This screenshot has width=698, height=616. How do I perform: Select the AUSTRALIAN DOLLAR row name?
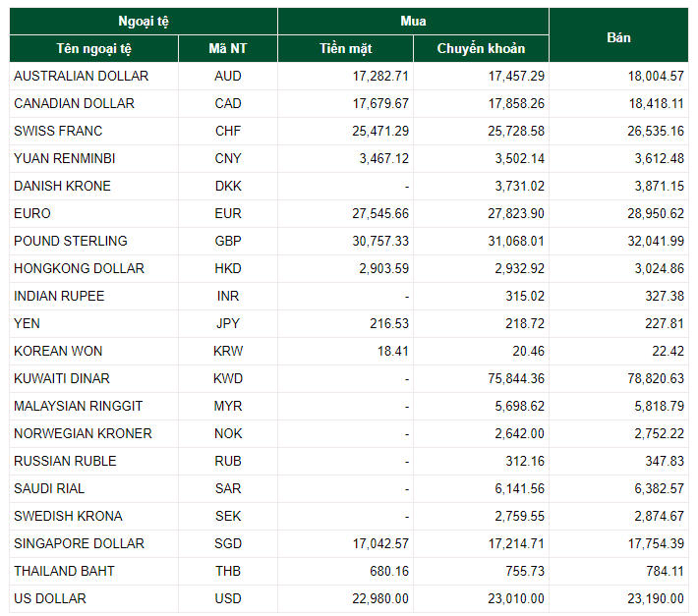coord(82,76)
